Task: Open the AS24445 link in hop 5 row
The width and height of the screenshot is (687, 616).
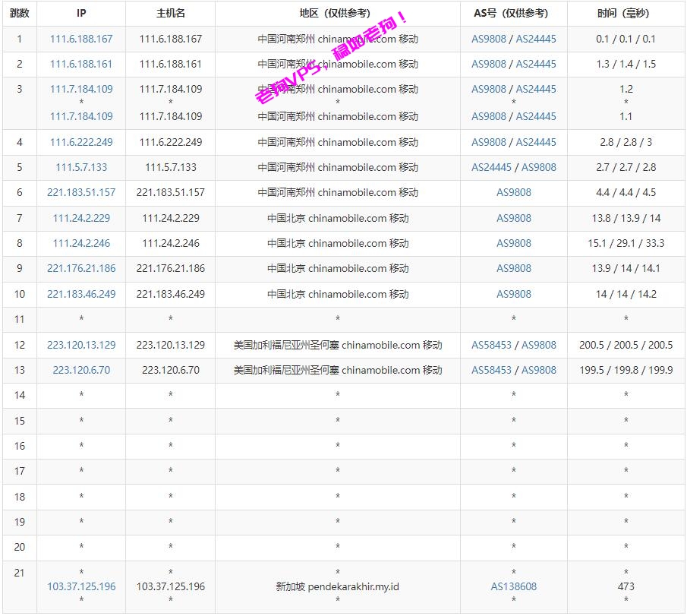Action: [x=491, y=167]
